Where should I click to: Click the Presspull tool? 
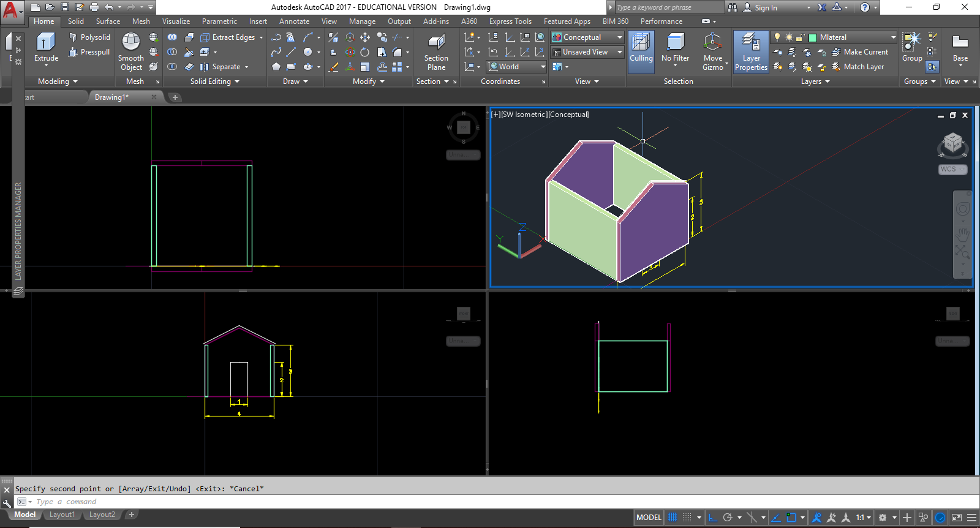tap(89, 52)
